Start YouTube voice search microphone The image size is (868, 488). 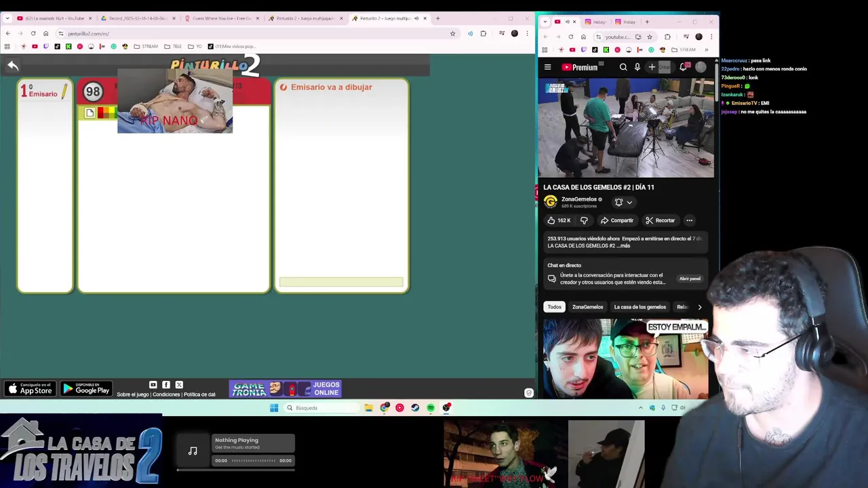point(637,67)
